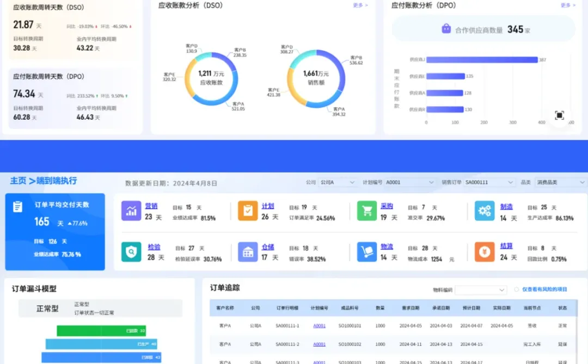Image resolution: width=588 pixels, height=364 pixels.
Task: Click the orange 计划 clipboard icon
Action: coord(248,211)
